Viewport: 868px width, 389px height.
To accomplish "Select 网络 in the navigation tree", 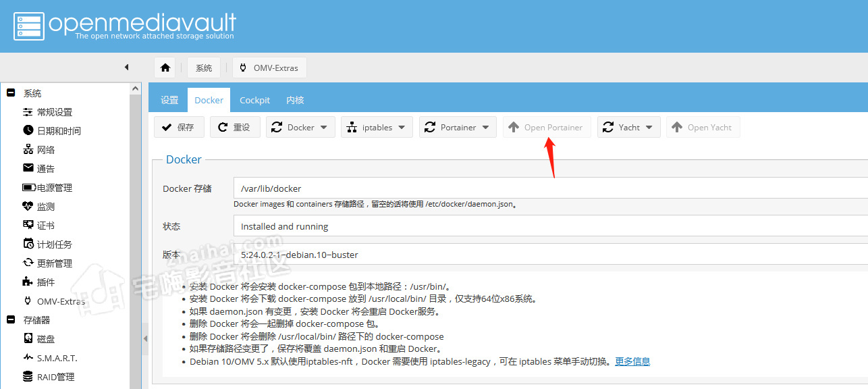I will [x=46, y=150].
